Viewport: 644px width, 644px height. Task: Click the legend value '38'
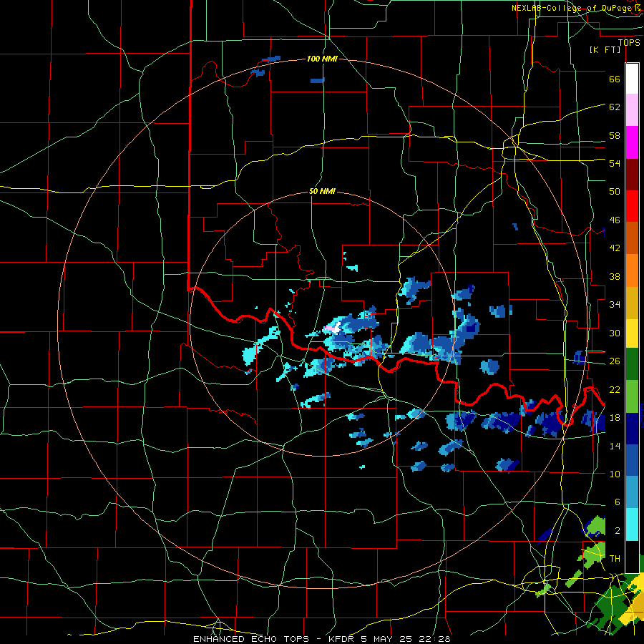pos(615,276)
